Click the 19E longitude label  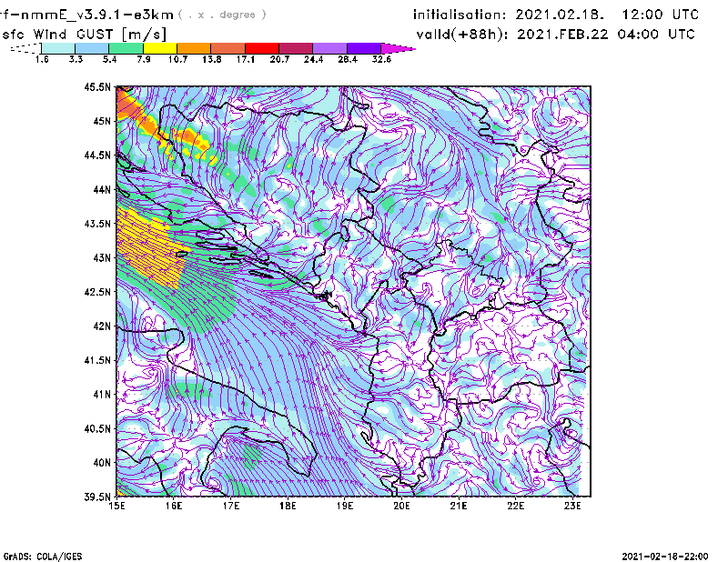click(x=345, y=506)
